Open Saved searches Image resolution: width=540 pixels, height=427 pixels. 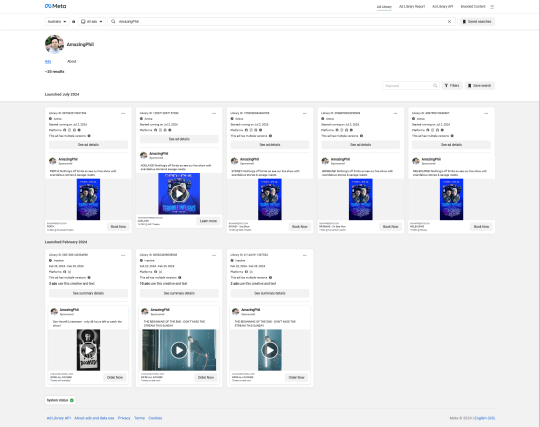pos(477,21)
